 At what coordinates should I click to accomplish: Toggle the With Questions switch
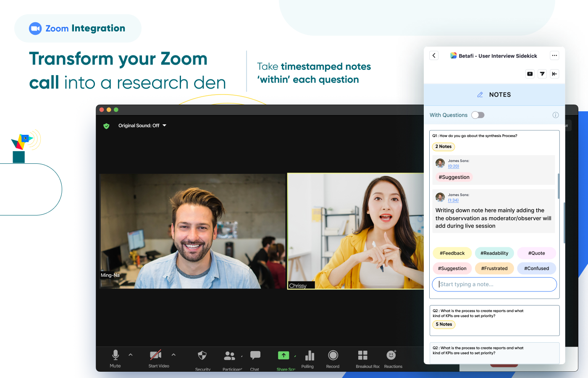[478, 115]
